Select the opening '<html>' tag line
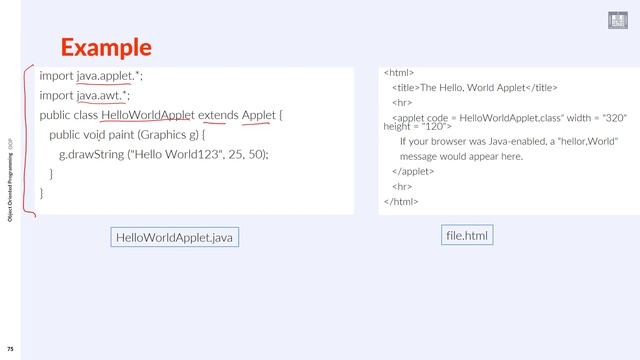Screen dimensions: 640x360 click(x=399, y=73)
